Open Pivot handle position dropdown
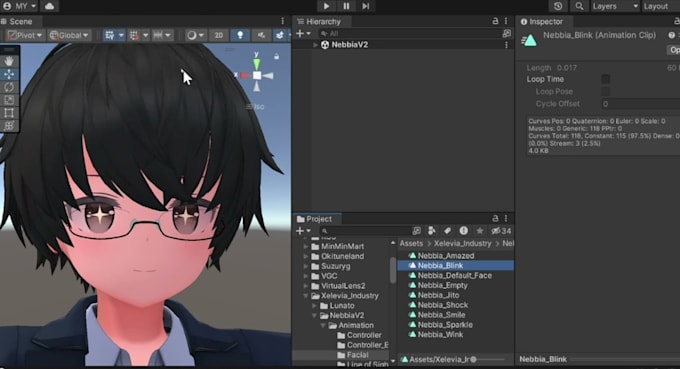The height and width of the screenshot is (369, 680). click(24, 35)
